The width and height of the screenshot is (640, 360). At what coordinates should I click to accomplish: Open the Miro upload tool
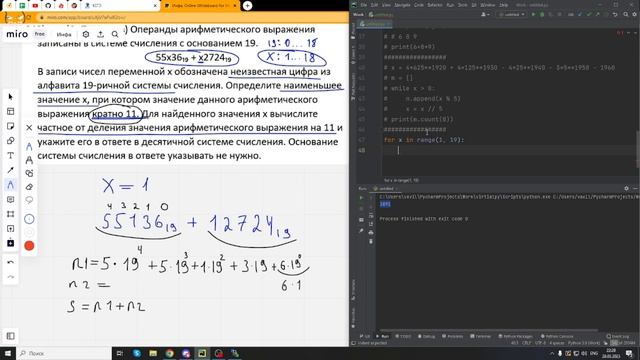[x=11, y=229]
